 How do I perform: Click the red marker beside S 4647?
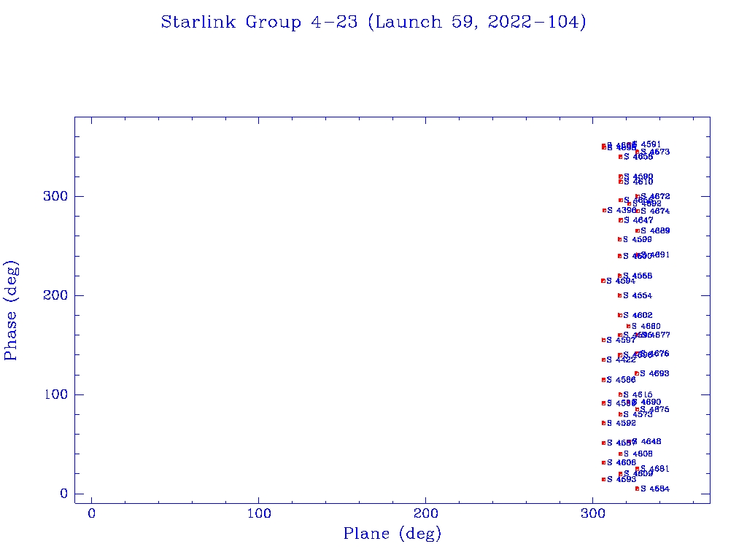coord(620,220)
